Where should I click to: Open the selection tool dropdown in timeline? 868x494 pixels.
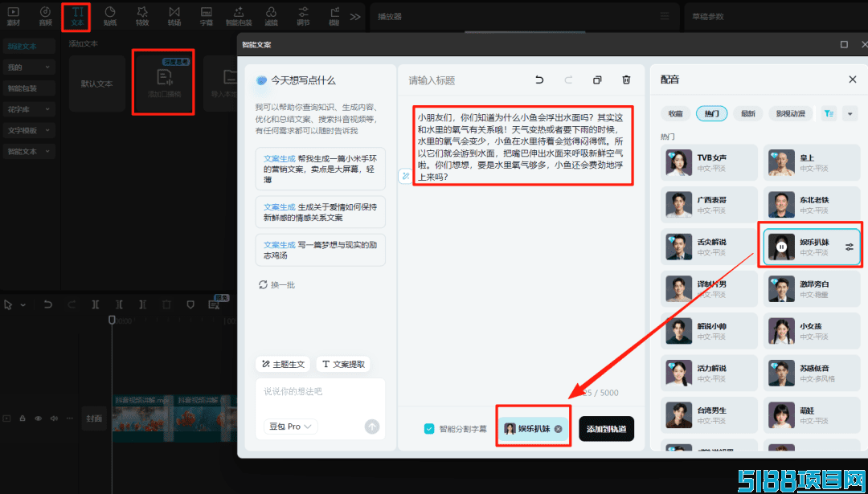pos(23,304)
